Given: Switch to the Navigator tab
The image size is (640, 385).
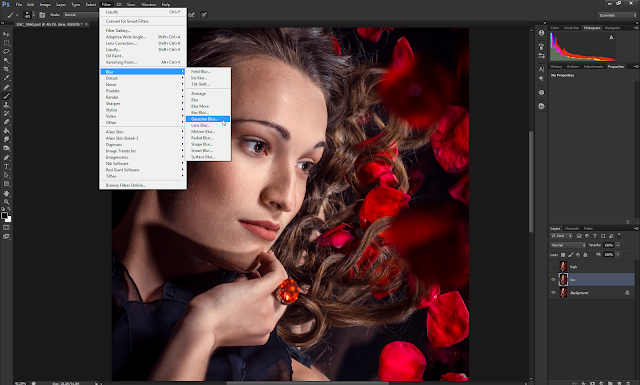Looking at the screenshot, I should pos(612,28).
